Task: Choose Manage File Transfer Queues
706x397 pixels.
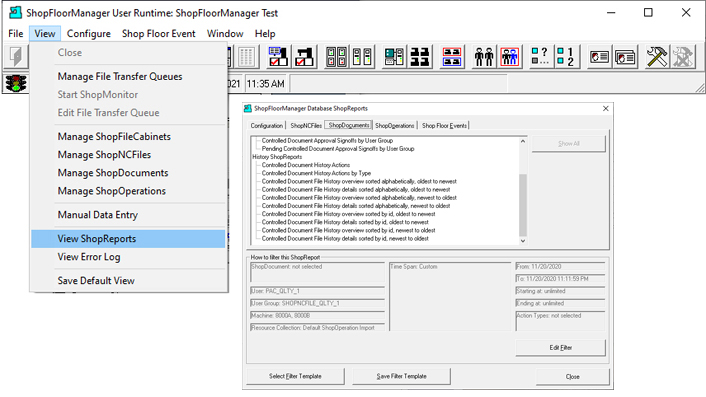Action: (x=128, y=77)
